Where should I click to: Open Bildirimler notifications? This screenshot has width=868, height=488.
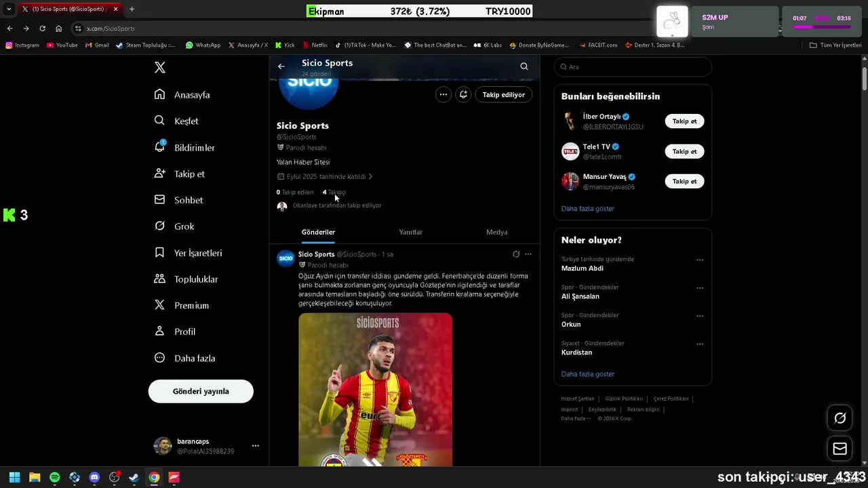(x=184, y=147)
